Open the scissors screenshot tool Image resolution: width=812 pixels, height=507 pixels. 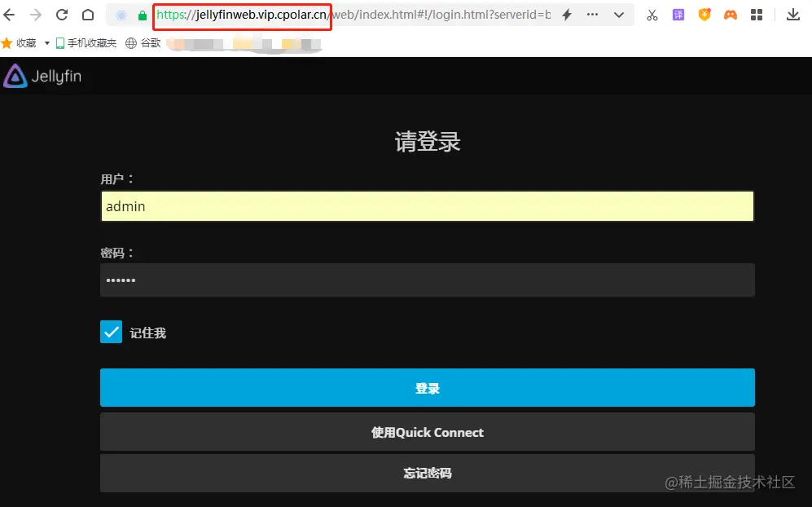(x=652, y=15)
